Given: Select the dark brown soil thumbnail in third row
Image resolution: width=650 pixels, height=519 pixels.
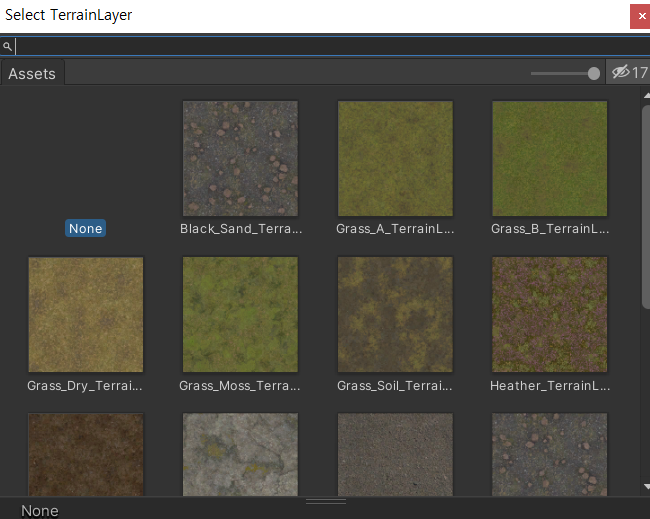Looking at the screenshot, I should (86, 454).
